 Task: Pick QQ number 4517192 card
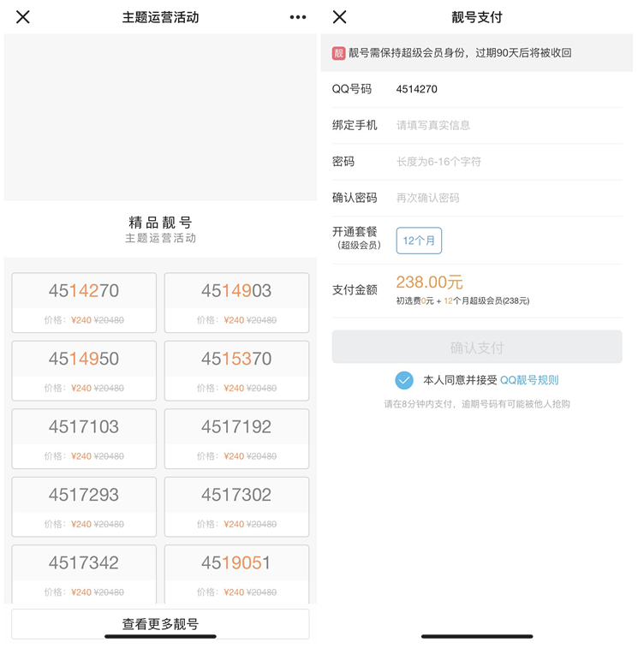236,438
